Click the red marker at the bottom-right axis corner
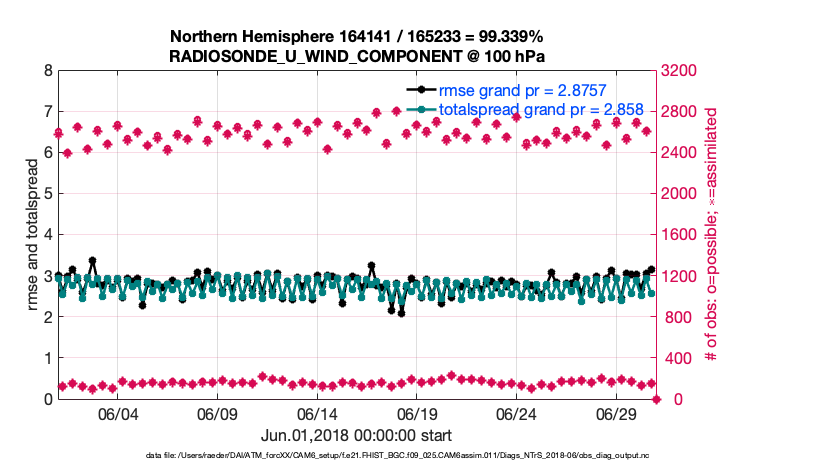 click(656, 399)
